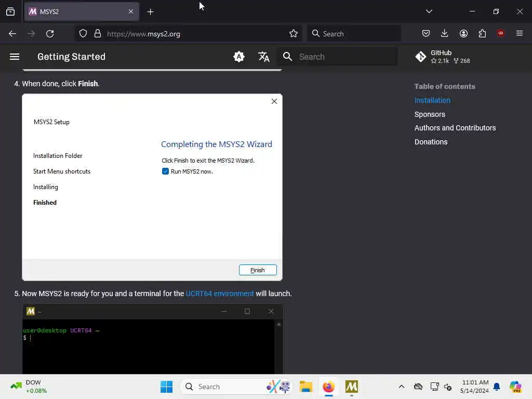This screenshot has height=399, width=532.
Task: View site security padlock info
Action: click(98, 34)
